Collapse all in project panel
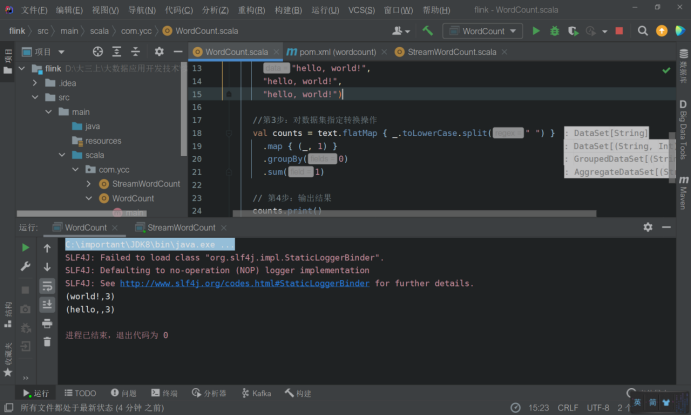 click(x=135, y=52)
